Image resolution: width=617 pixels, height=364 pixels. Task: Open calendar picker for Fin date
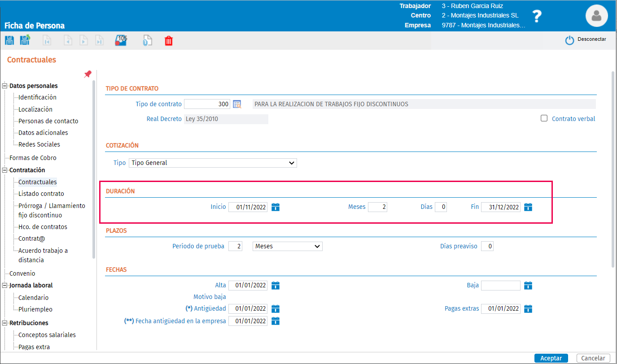coord(528,207)
